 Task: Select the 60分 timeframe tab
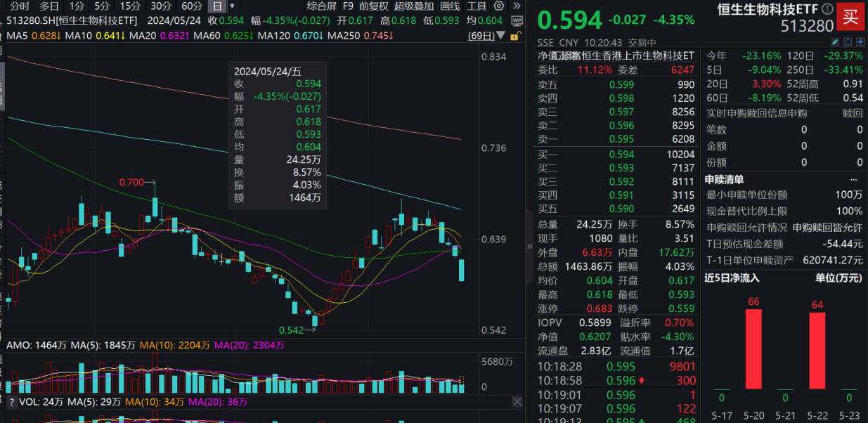(192, 6)
